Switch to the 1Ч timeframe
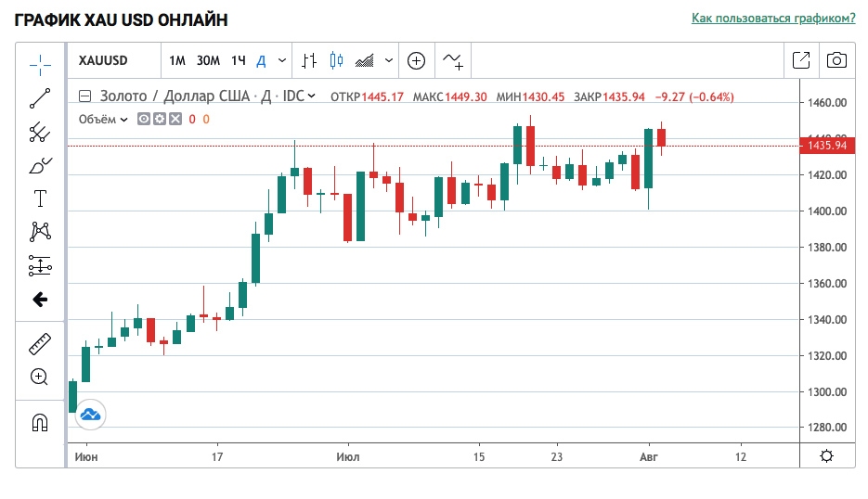This screenshot has height=499, width=868. coord(239,61)
